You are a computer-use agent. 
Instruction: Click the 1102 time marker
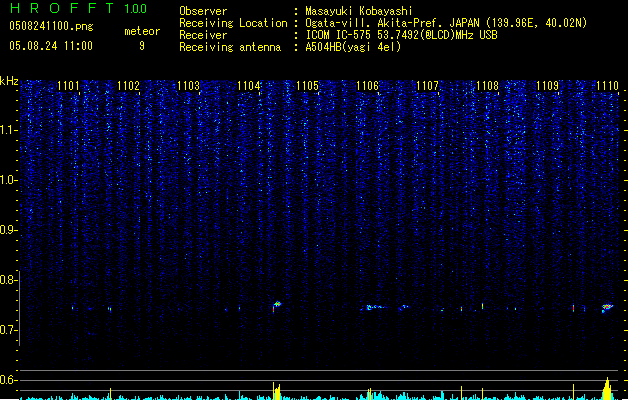128,86
